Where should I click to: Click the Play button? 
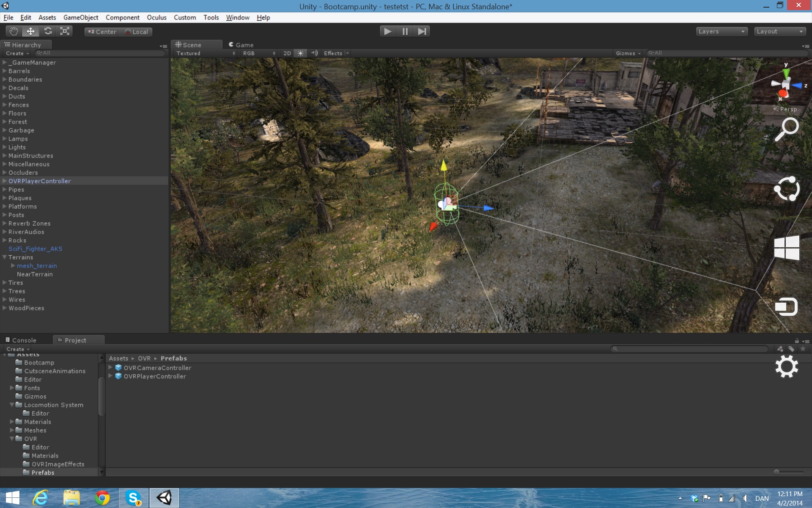point(387,31)
